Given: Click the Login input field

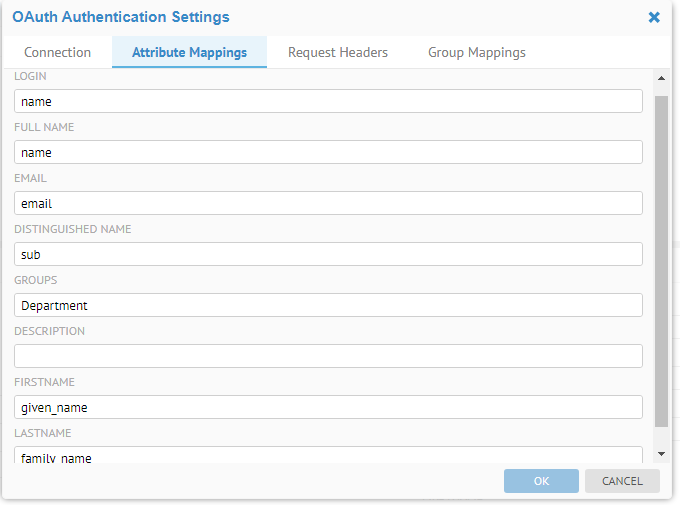Looking at the screenshot, I should [328, 101].
